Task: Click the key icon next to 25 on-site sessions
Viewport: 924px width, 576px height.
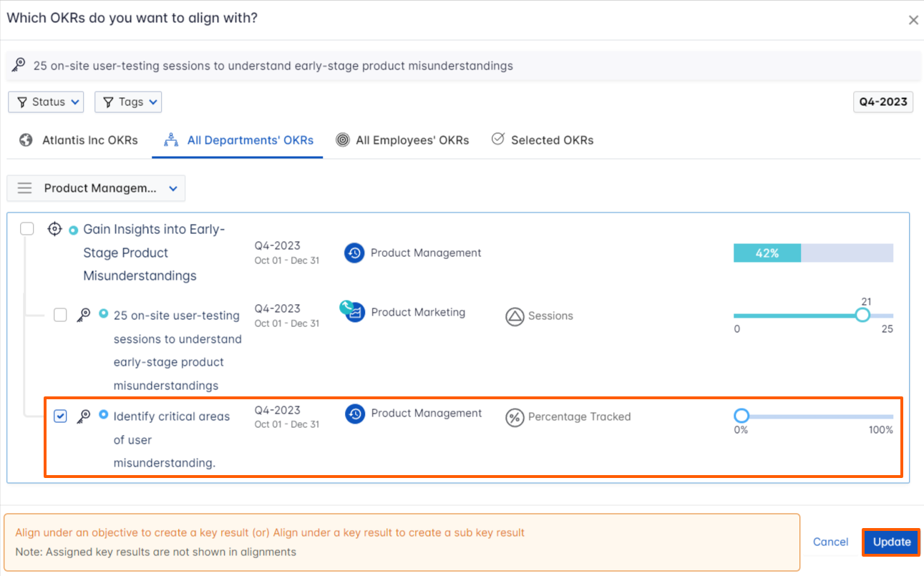Action: [x=84, y=315]
